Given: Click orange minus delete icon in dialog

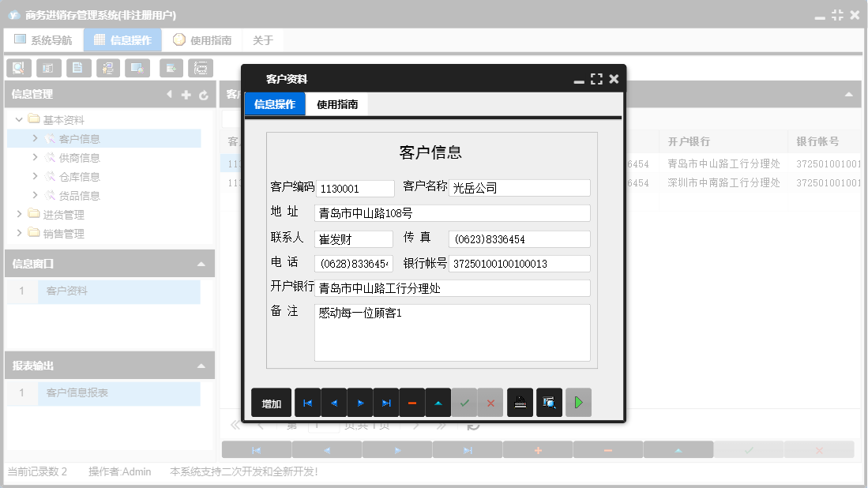Looking at the screenshot, I should (411, 403).
